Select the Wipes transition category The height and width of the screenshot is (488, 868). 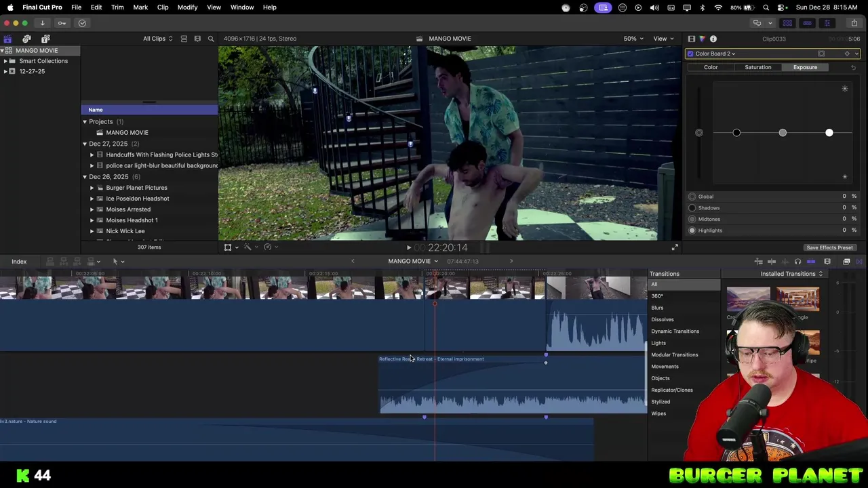point(658,413)
